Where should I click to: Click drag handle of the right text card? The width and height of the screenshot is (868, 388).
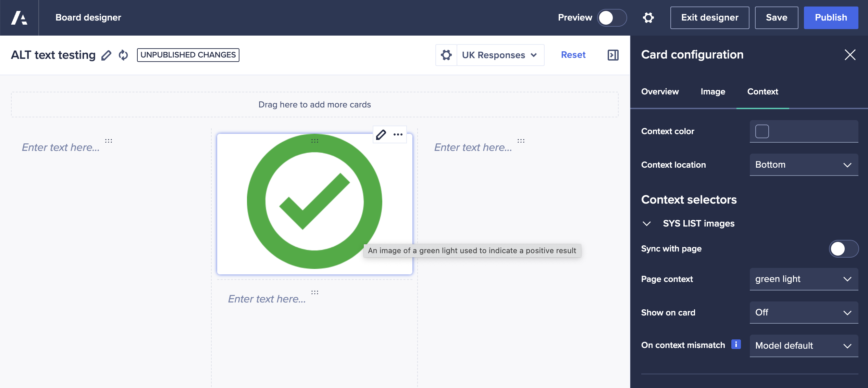pos(521,141)
